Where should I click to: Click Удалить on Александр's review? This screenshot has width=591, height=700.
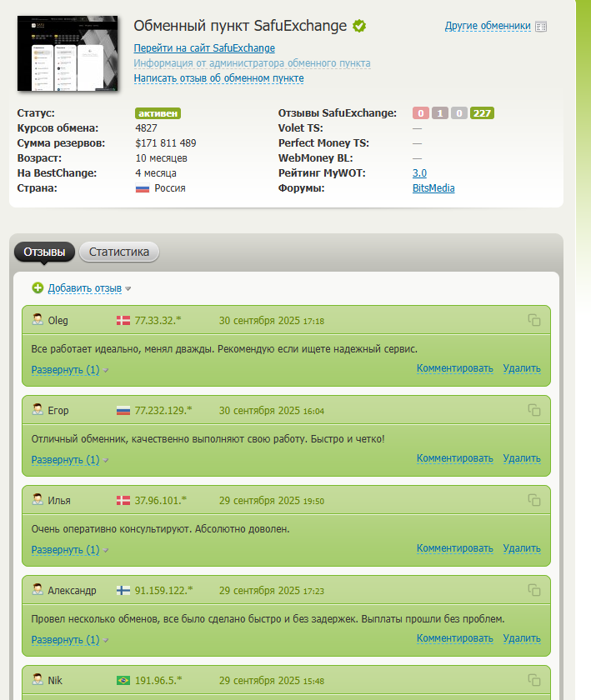click(522, 638)
